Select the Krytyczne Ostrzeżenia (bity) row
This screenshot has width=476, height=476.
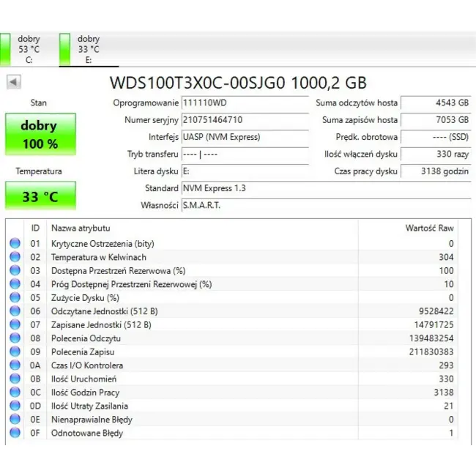coord(232,243)
